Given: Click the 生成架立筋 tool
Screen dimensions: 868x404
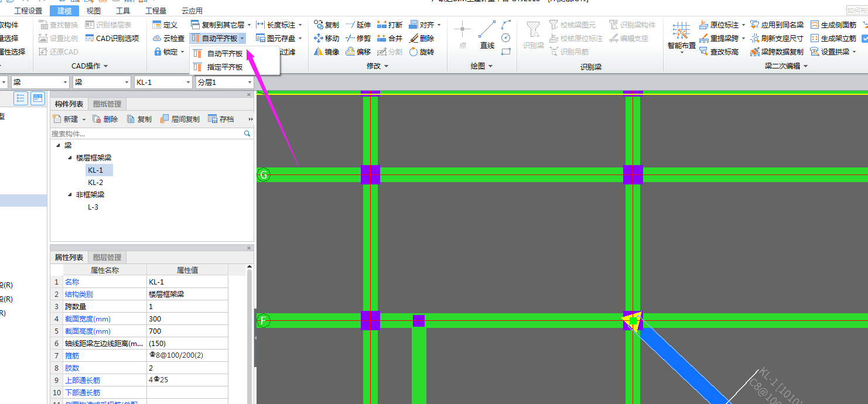Looking at the screenshot, I should [x=833, y=38].
